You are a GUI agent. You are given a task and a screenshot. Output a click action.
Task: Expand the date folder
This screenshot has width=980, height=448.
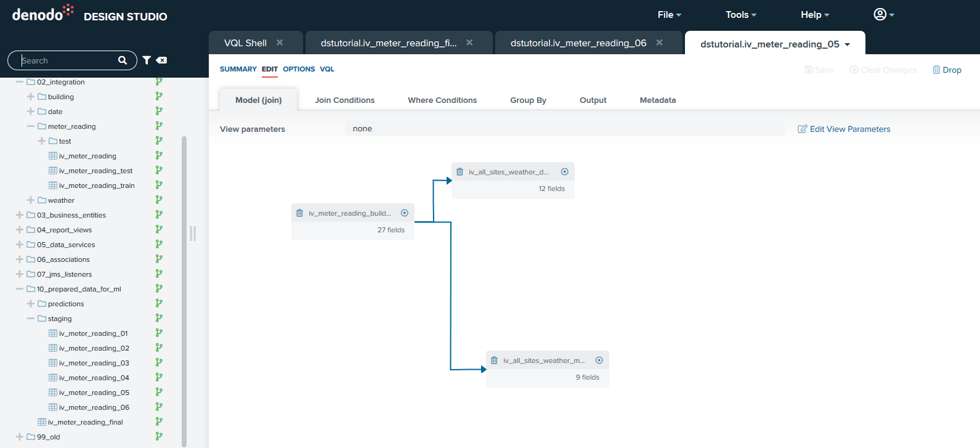point(31,112)
